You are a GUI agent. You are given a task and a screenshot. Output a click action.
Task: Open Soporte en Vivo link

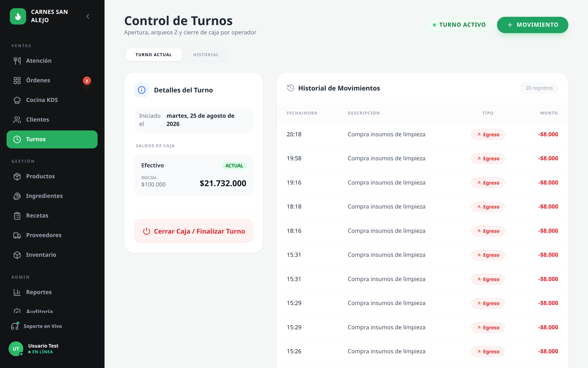click(x=43, y=326)
